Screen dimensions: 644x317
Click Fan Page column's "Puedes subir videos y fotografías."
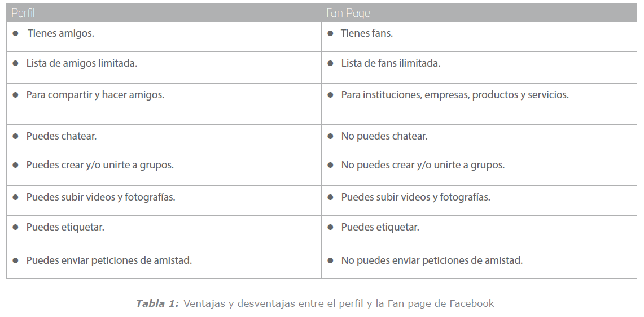(415, 197)
